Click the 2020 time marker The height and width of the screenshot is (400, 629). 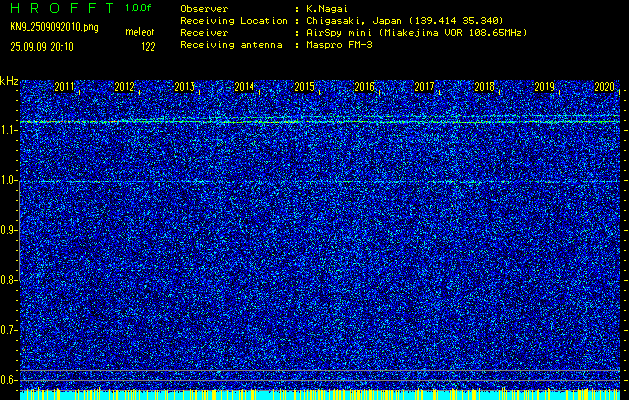605,87
